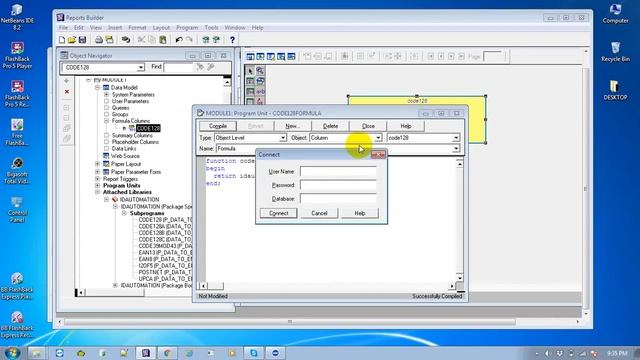The height and width of the screenshot is (360, 640).
Task: Open the Name dropdown arrow in Program Unit editor
Action: tap(456, 149)
